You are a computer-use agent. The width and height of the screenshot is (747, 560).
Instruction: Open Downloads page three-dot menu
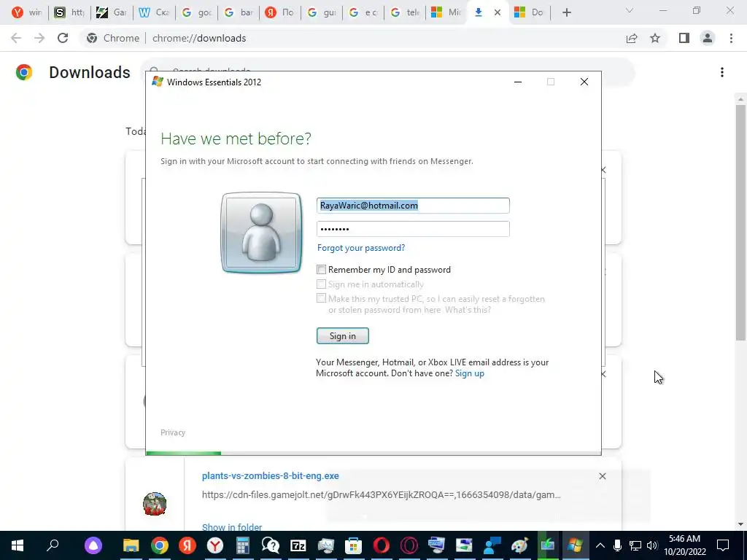click(722, 72)
